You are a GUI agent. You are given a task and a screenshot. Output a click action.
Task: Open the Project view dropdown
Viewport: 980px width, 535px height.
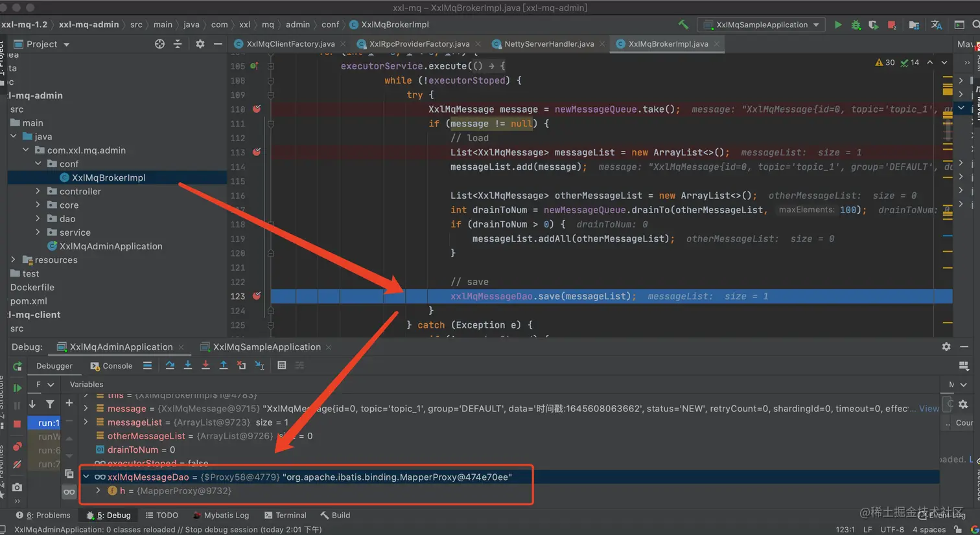(x=42, y=44)
